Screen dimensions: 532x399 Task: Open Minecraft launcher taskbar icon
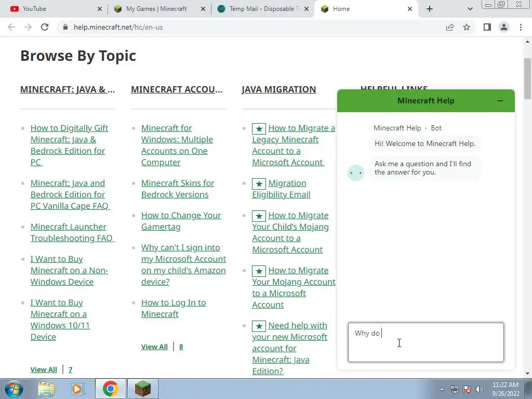tap(143, 389)
